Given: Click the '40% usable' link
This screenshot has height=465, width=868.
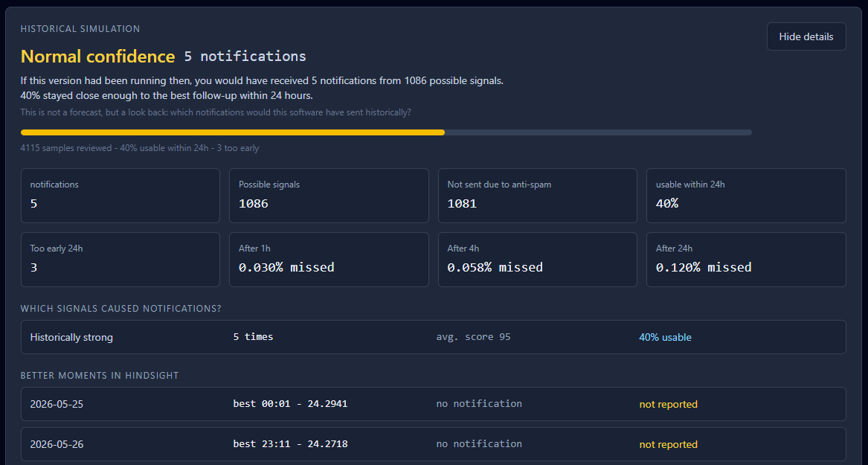Looking at the screenshot, I should [x=665, y=337].
